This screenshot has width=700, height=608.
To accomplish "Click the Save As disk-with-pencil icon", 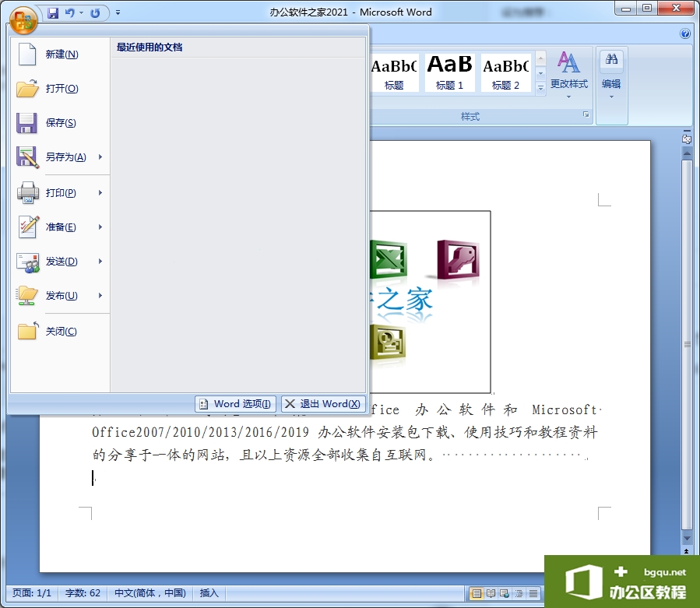I will 27,157.
